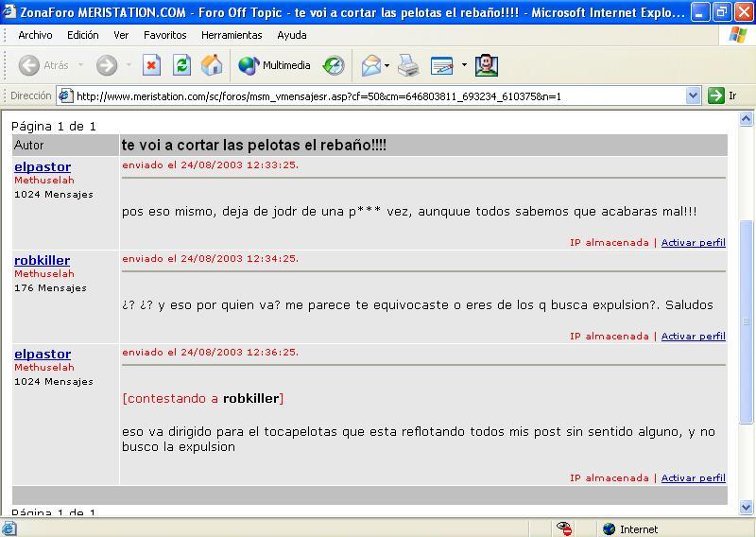
Task: Click the 'Autor' column header
Action: point(29,146)
